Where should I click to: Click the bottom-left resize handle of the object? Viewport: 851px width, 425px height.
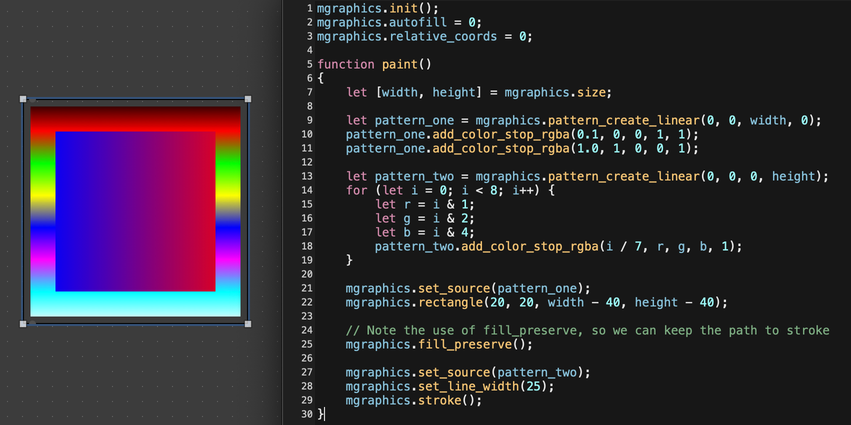(23, 323)
